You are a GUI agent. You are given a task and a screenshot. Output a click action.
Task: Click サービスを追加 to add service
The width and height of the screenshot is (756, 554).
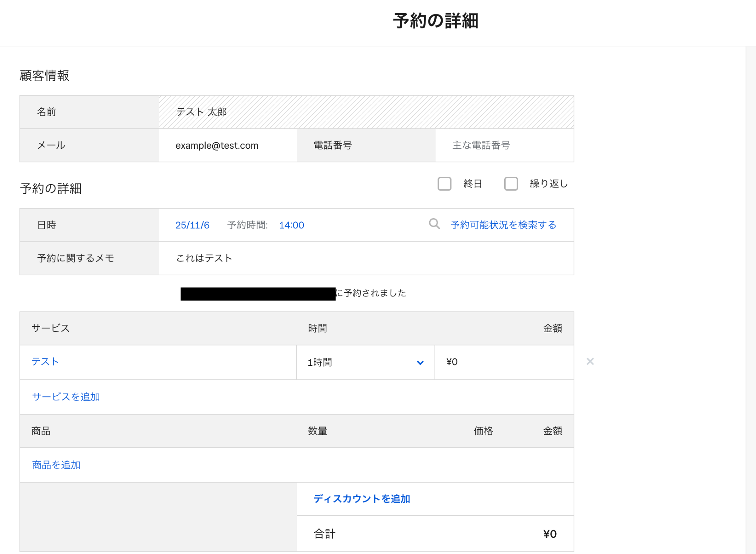pyautogui.click(x=66, y=397)
